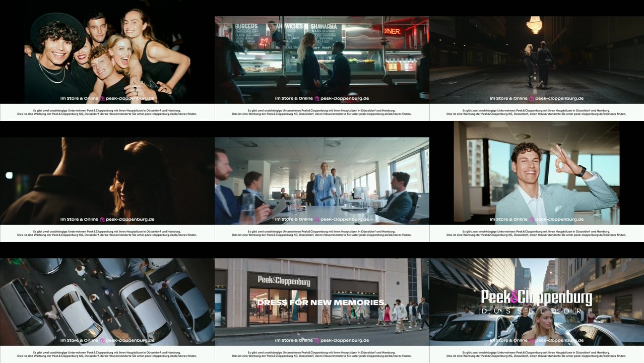The width and height of the screenshot is (644, 363).
Task: Click the legal disclaimer below the burger stand frame
Action: tap(321, 112)
